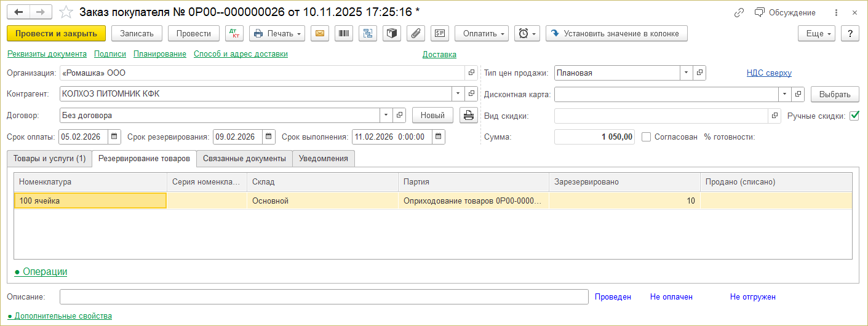Open calendar for Срок резервирования date

(x=269, y=137)
